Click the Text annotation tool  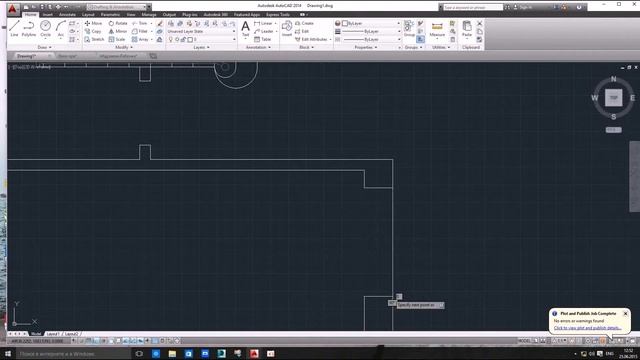[245, 29]
